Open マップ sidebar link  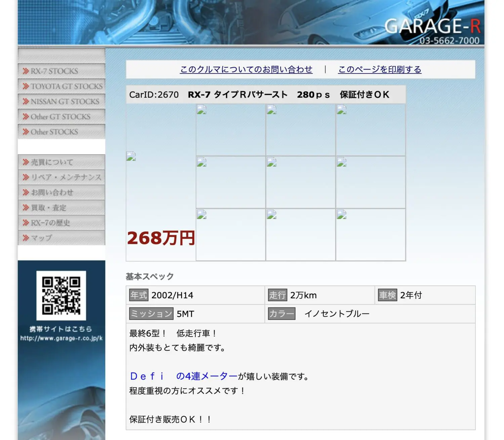click(x=61, y=238)
